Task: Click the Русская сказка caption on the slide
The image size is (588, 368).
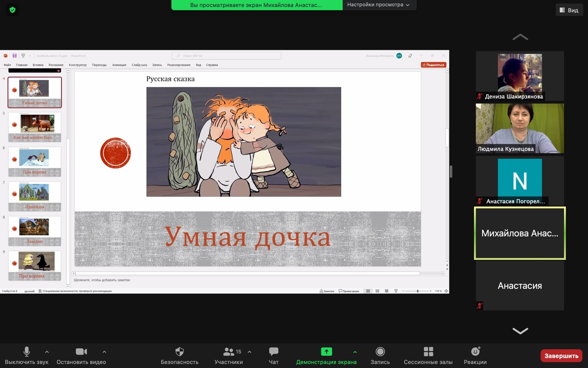Action: click(170, 79)
